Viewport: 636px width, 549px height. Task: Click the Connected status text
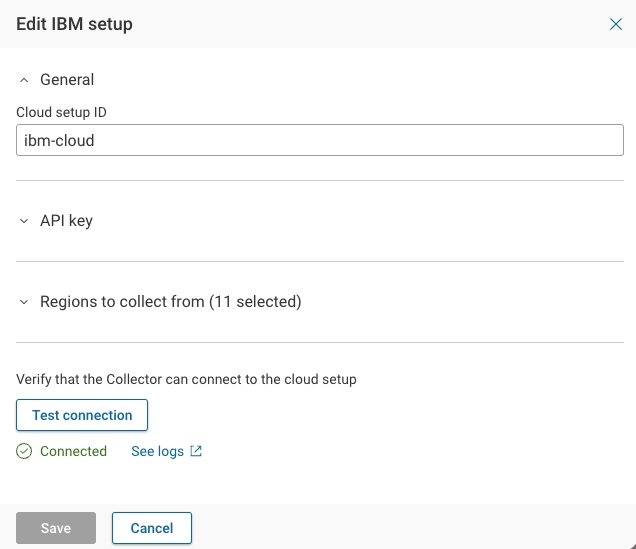[73, 451]
